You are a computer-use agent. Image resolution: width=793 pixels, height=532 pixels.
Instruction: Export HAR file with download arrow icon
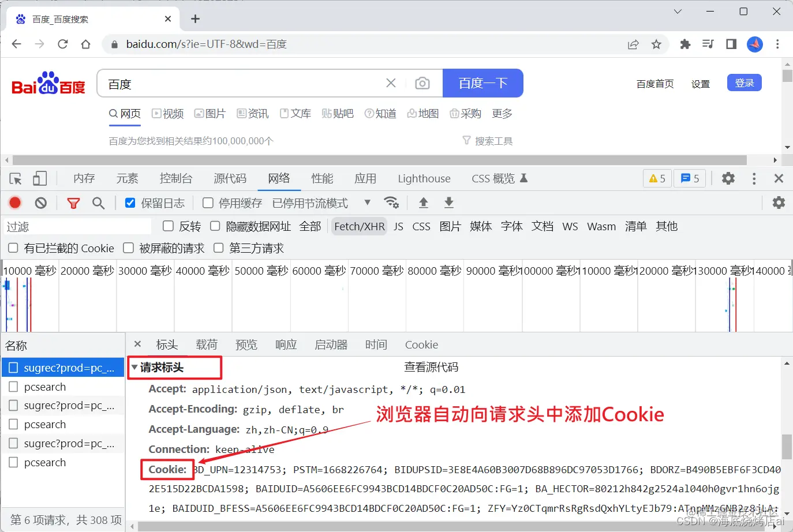[448, 203]
